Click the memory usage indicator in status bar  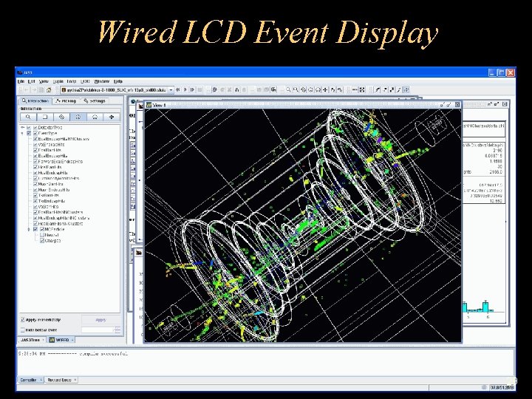[x=502, y=387]
